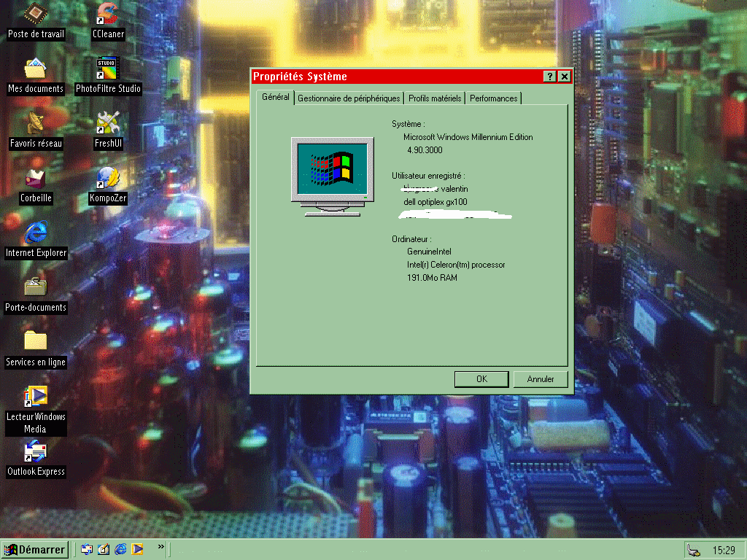Select the Général tab
The width and height of the screenshot is (747, 560).
point(275,97)
